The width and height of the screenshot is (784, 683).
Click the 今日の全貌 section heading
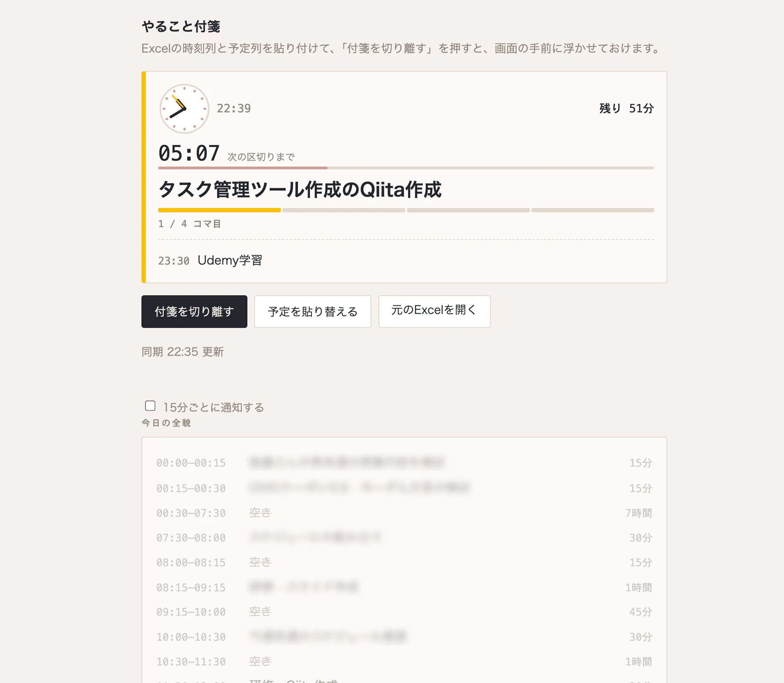coord(167,423)
